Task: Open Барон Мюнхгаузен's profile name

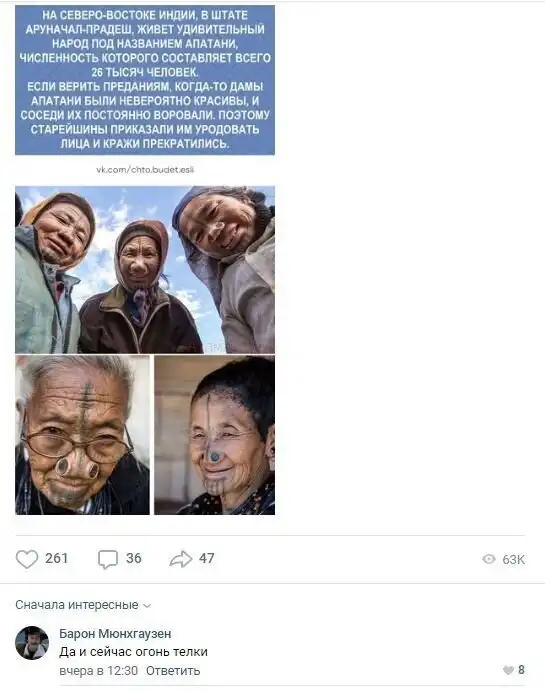Action: (115, 633)
